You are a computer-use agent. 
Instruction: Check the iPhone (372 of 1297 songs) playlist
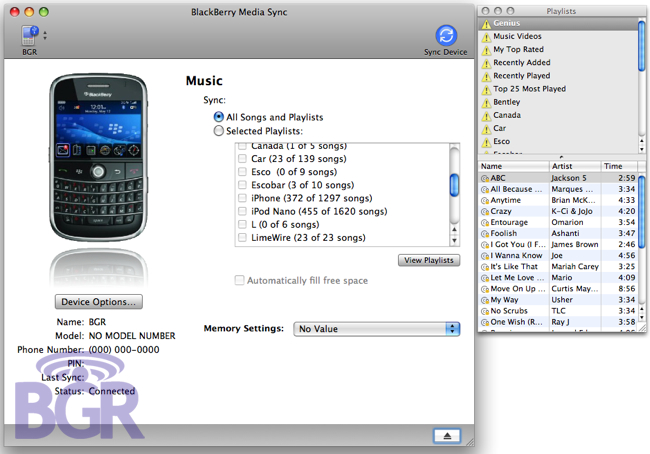pos(242,198)
